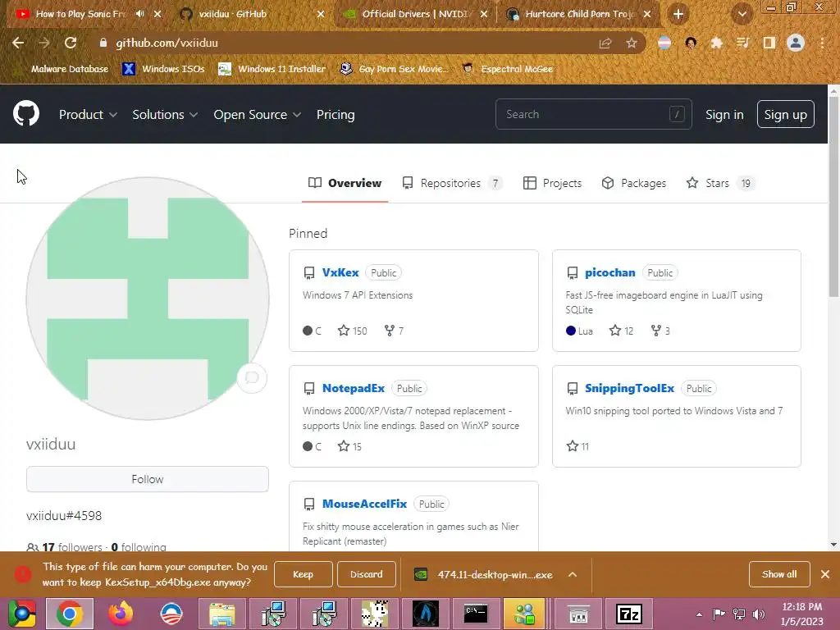
Task: Expand the Product dropdown menu
Action: 88,115
